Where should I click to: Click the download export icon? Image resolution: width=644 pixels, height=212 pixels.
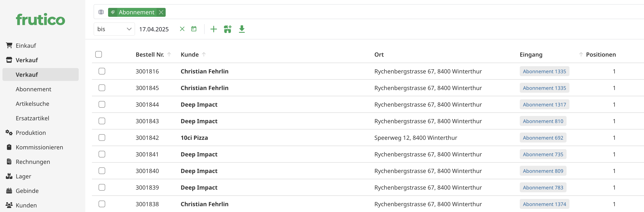(242, 29)
